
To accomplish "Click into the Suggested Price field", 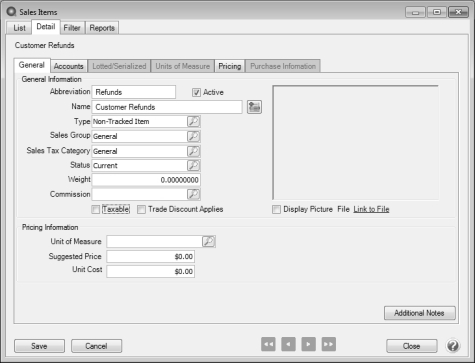I will [151, 256].
